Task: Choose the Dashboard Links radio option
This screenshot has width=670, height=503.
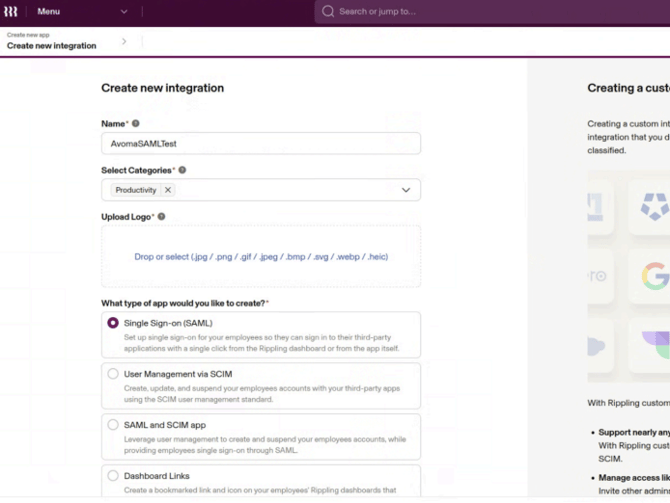Action: coord(113,476)
